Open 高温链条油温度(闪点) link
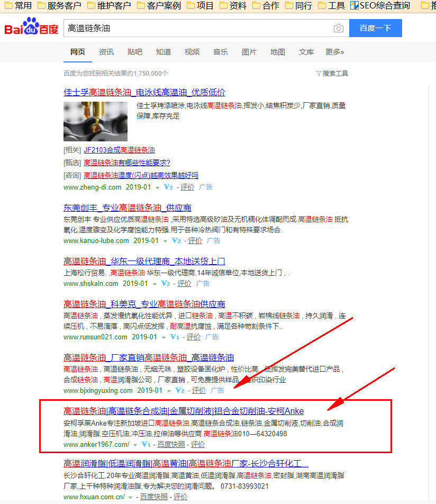Viewport: 436px width, 504px height. click(141, 176)
